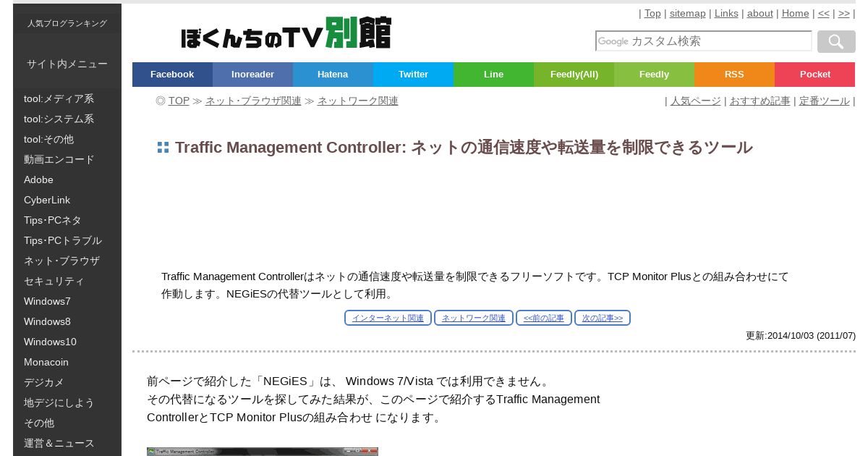Bookmark with Hatena button
The image size is (868, 456).
333,75
